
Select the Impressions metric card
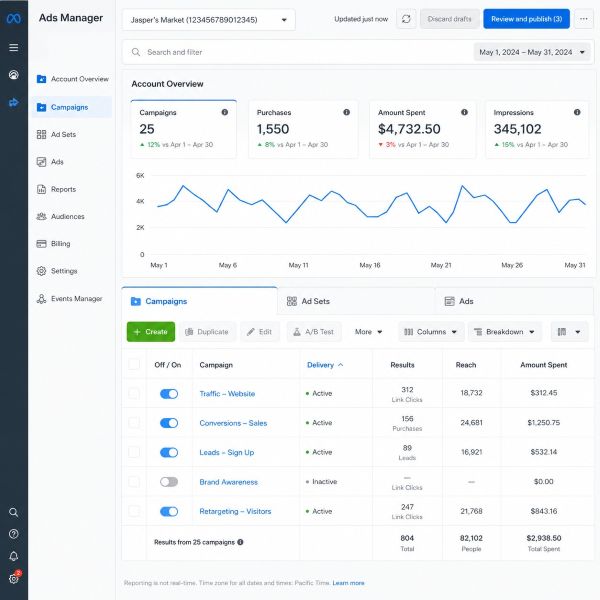537,129
